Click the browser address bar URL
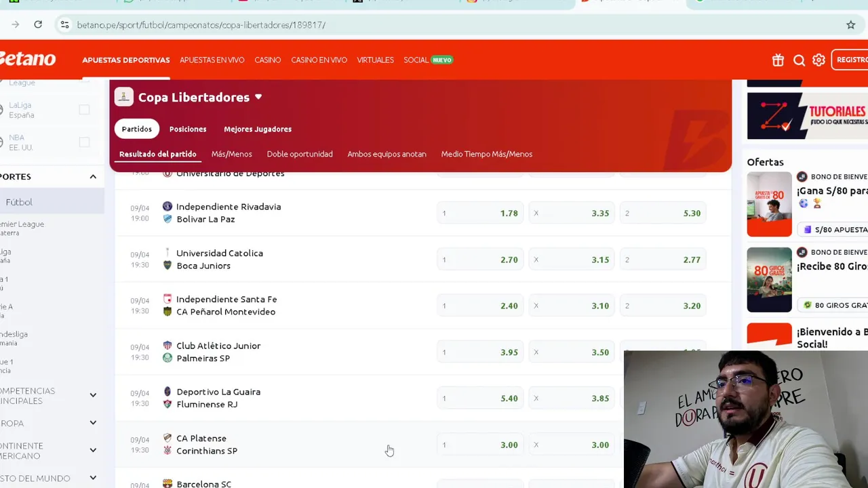The height and width of the screenshot is (488, 868). [x=201, y=25]
